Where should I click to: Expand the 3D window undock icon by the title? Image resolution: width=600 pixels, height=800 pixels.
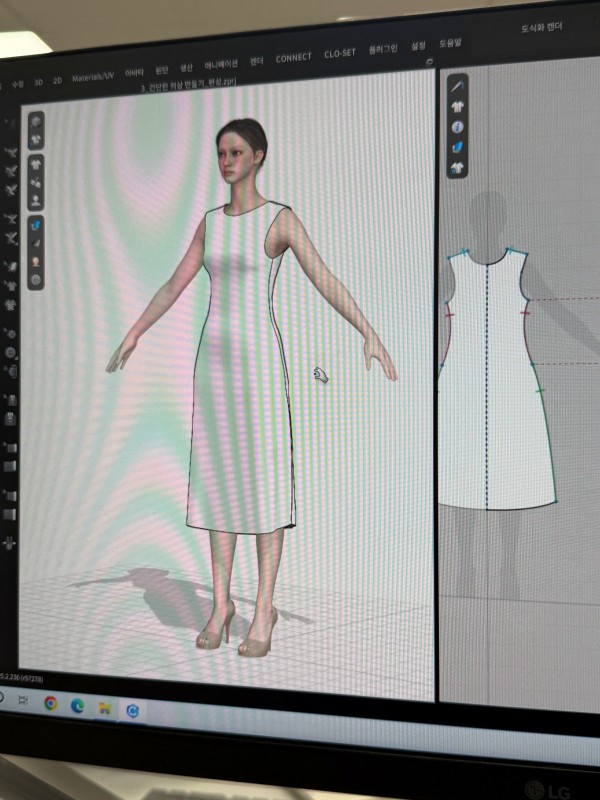coord(429,61)
